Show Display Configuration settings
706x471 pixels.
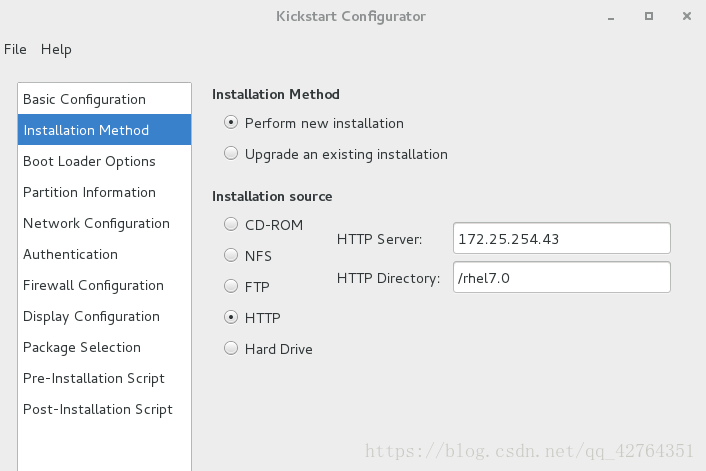pyautogui.click(x=104, y=317)
